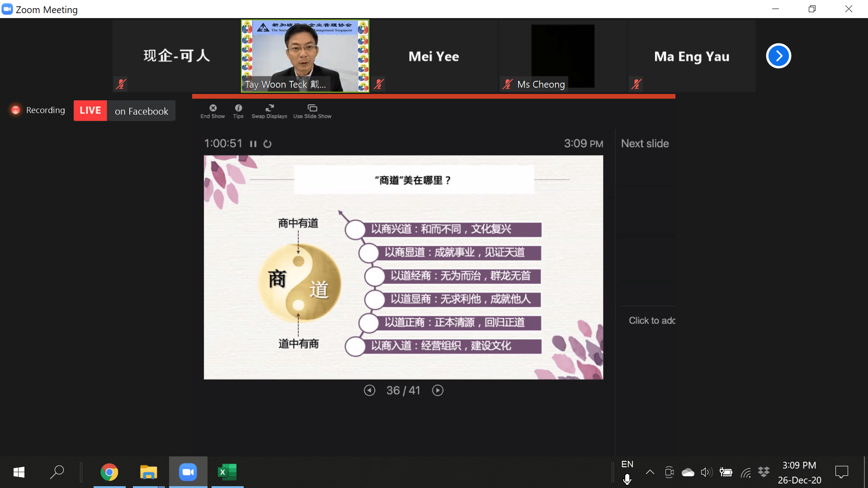Switch EN input language indicator

tap(627, 465)
